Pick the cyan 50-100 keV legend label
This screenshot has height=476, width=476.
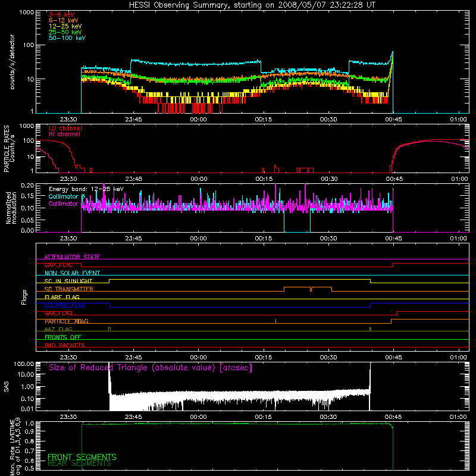67,38
